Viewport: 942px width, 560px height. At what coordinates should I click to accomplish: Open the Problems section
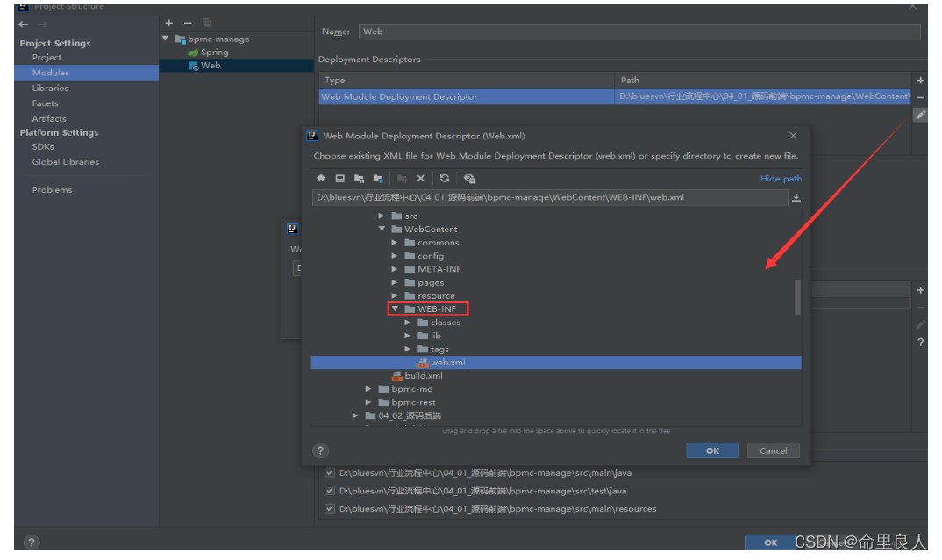click(53, 189)
